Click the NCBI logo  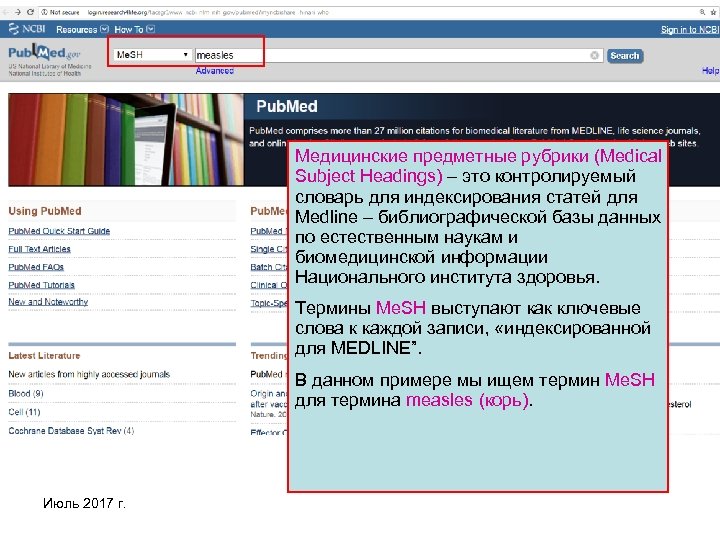(x=27, y=29)
